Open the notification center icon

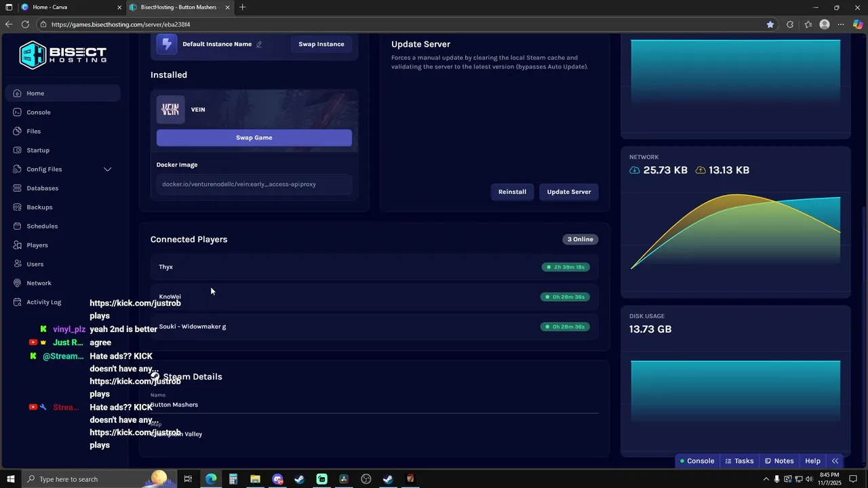(x=854, y=479)
